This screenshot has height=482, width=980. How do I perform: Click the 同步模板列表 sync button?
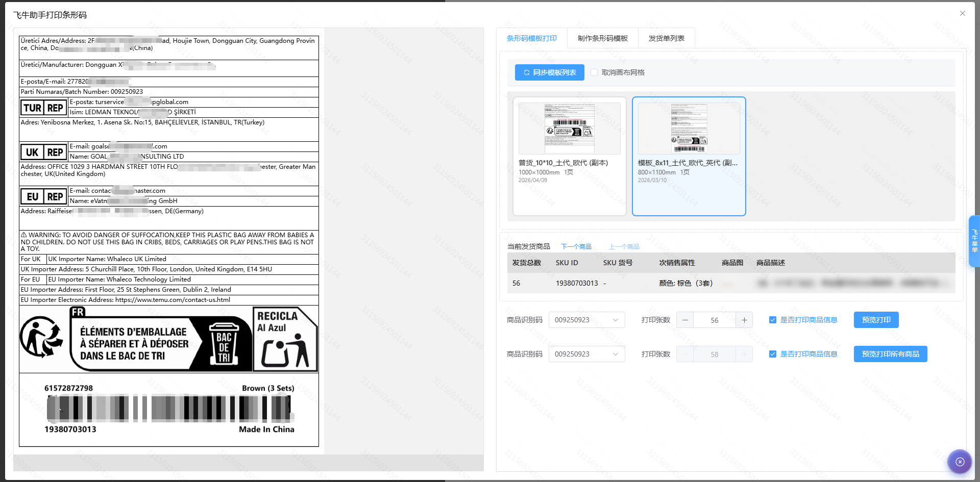[x=549, y=72]
